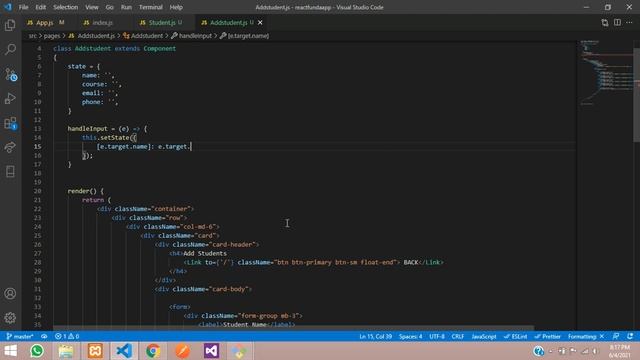The image size is (640, 360).
Task: Click the help icon in system tray
Action: click(x=538, y=351)
